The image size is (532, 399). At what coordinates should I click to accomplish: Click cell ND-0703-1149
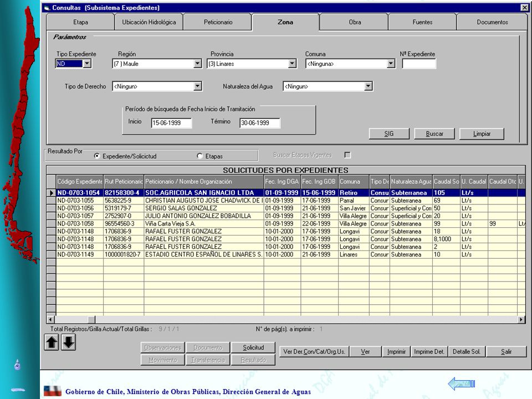80,254
